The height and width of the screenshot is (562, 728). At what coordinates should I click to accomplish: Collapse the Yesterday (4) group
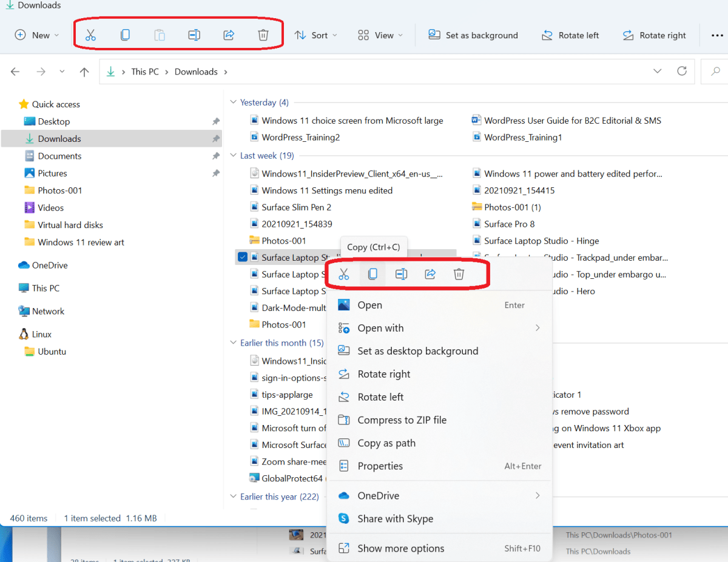[x=233, y=102]
